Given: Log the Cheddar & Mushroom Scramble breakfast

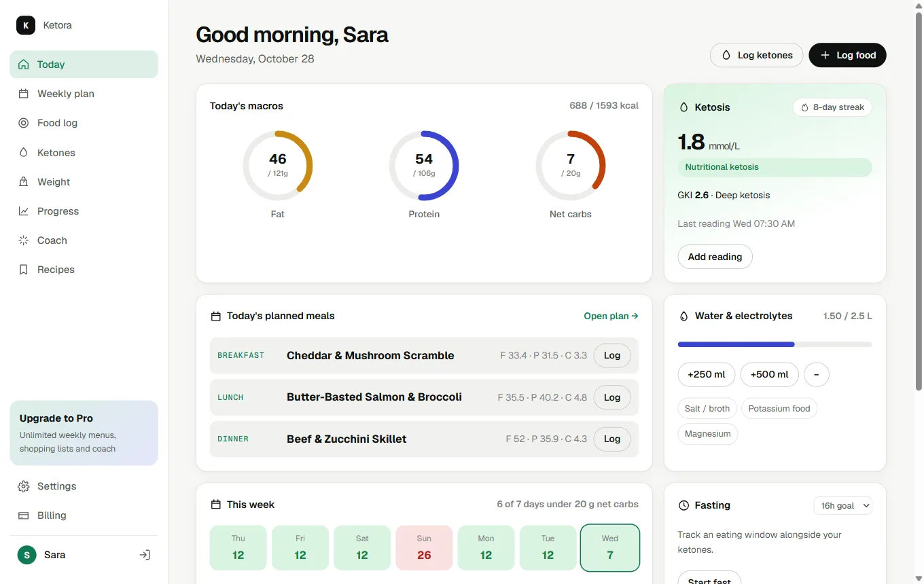Looking at the screenshot, I should pyautogui.click(x=612, y=355).
